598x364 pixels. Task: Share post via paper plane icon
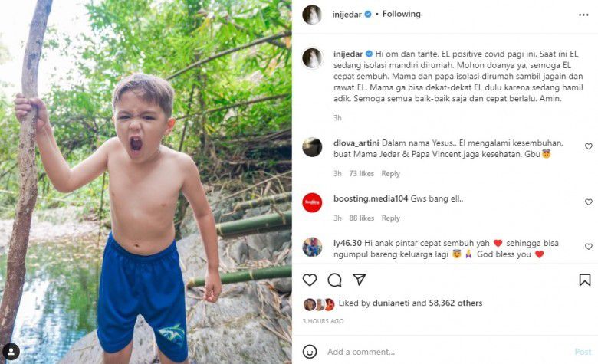pyautogui.click(x=359, y=279)
